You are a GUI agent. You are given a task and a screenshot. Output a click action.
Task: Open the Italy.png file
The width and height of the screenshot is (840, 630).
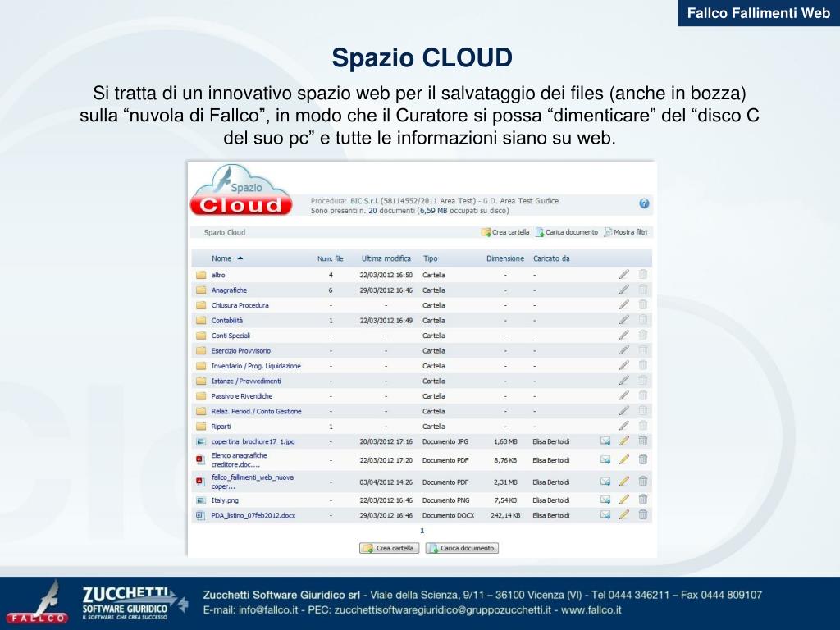pos(225,500)
